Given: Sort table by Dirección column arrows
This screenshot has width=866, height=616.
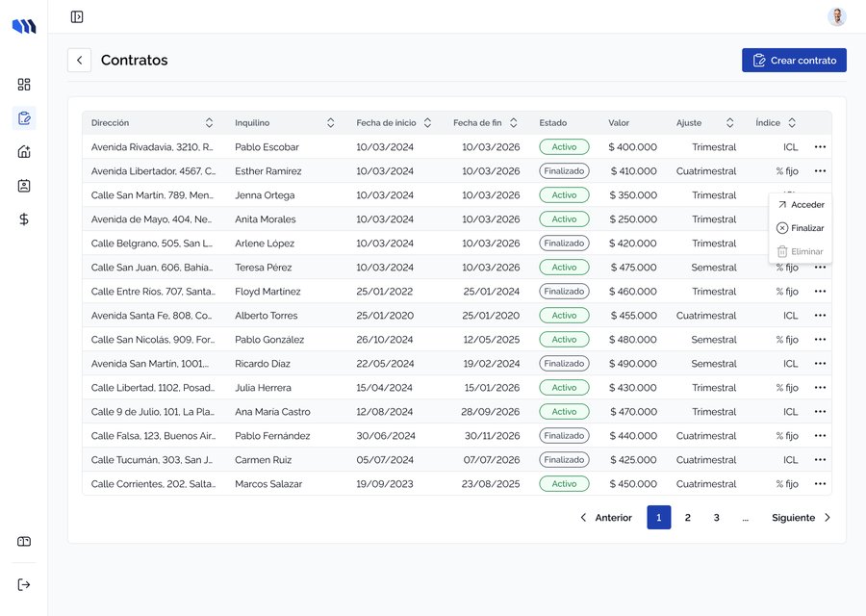Looking at the screenshot, I should pos(209,122).
